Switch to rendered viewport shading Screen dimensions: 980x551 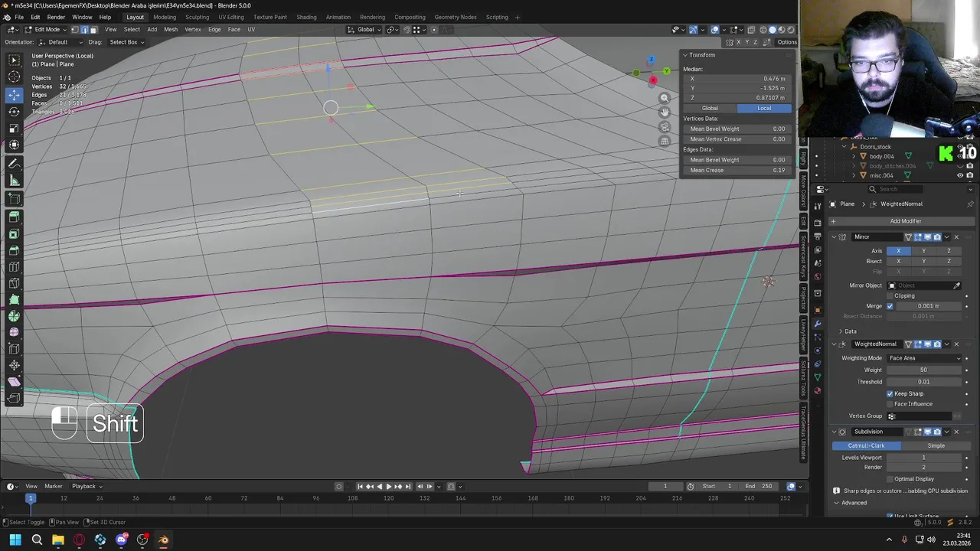[x=791, y=30]
